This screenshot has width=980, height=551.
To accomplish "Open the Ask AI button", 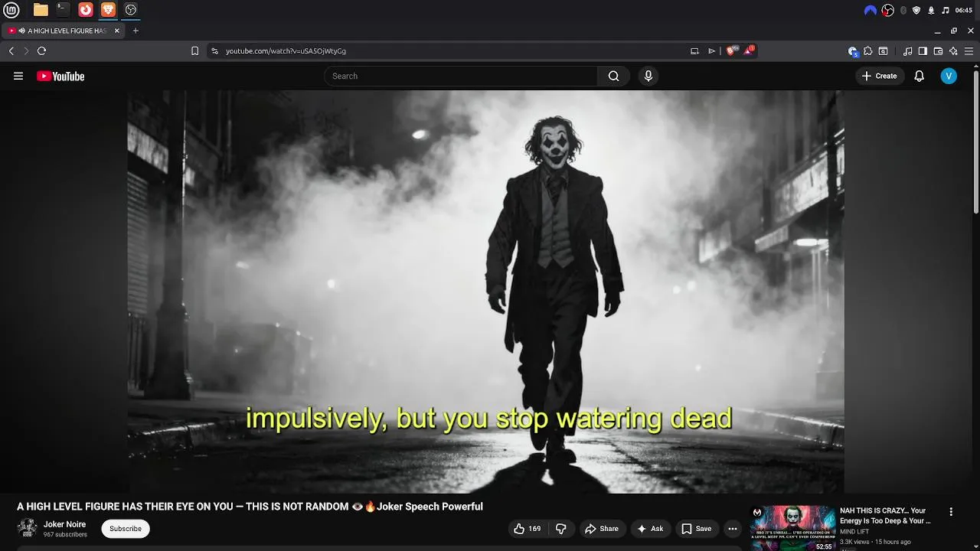I will tap(649, 529).
